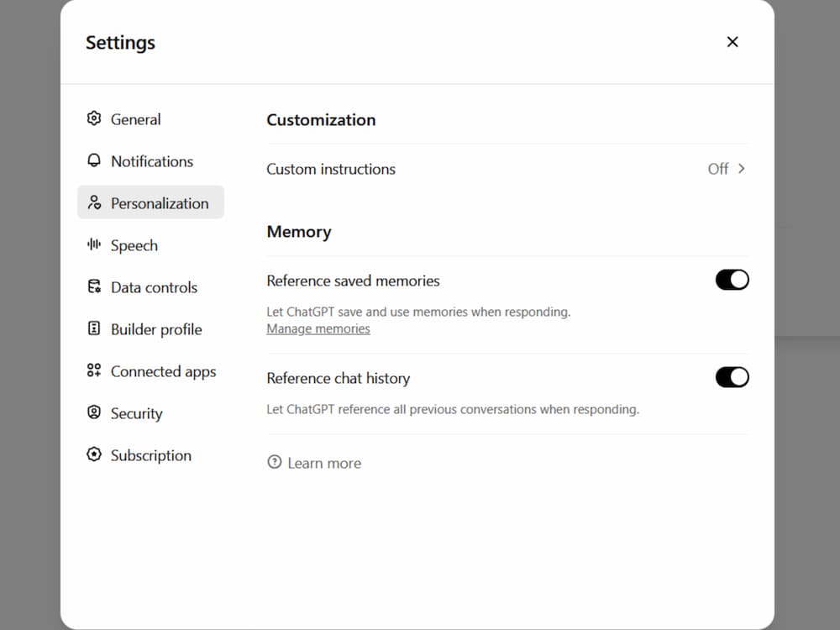Switch to the Data controls tab
This screenshot has width=840, height=630.
(154, 287)
